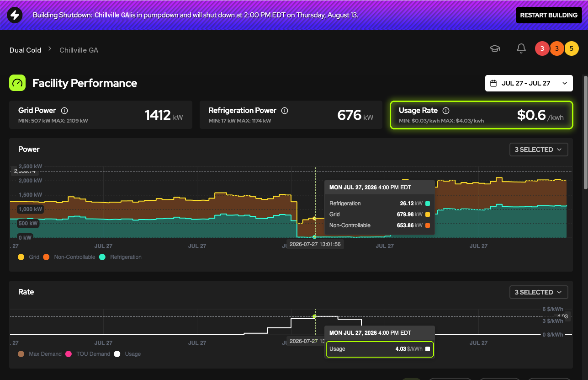588x380 pixels.
Task: Select the Usage Rate card
Action: pyautogui.click(x=481, y=115)
